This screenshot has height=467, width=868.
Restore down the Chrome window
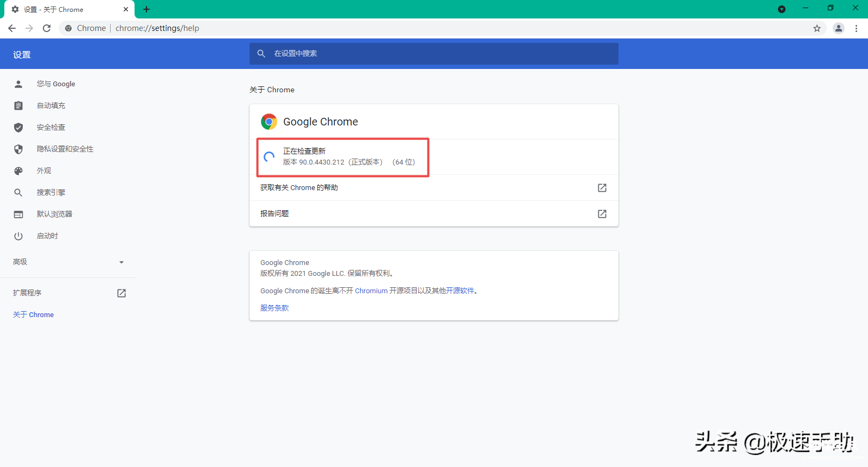[x=831, y=8]
